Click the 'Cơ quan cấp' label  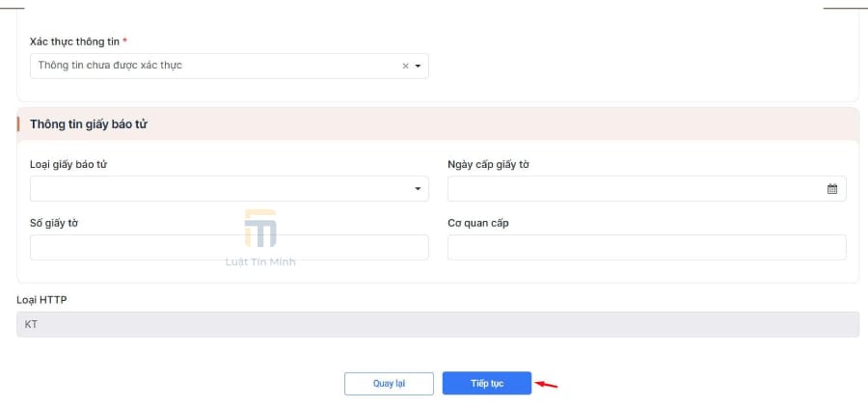(x=477, y=223)
